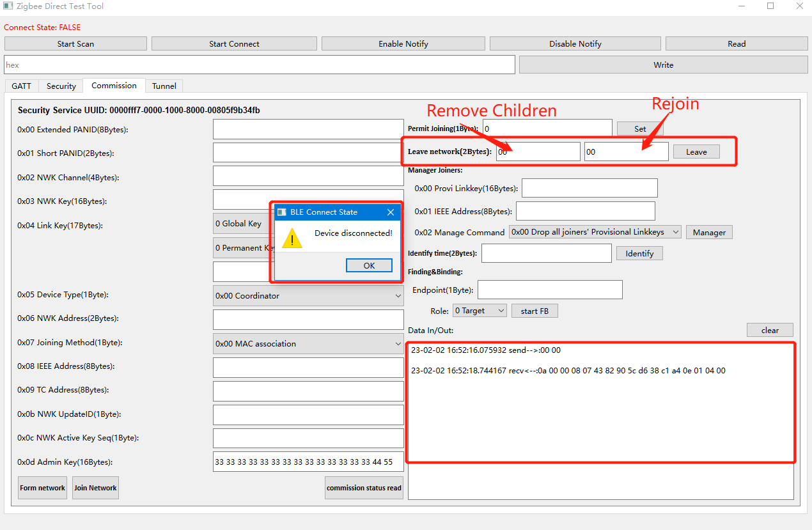Click the recv log line in Data In/Out
Screen dimensions: 812x530
[568, 370]
